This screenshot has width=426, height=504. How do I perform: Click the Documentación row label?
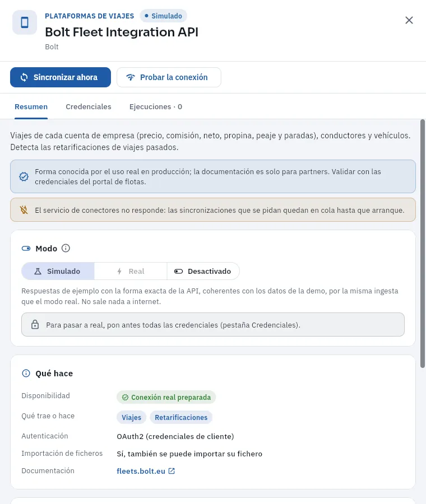(48, 471)
